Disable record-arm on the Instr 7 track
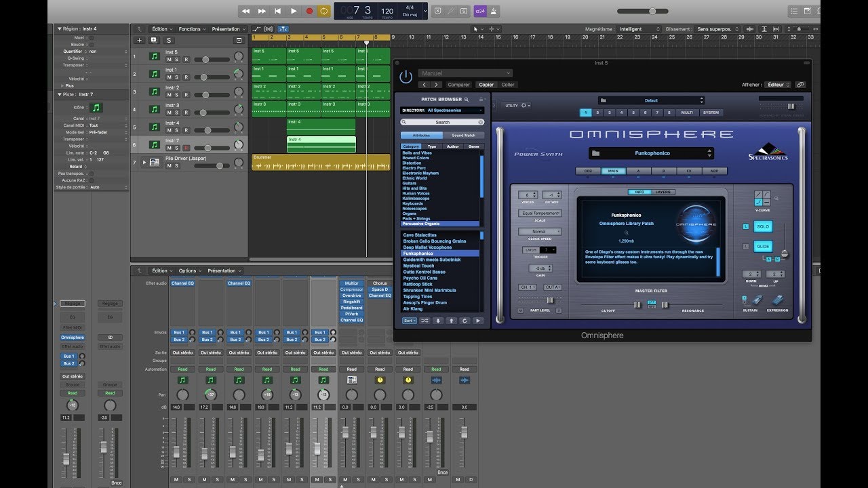This screenshot has width=868, height=488. [x=186, y=148]
